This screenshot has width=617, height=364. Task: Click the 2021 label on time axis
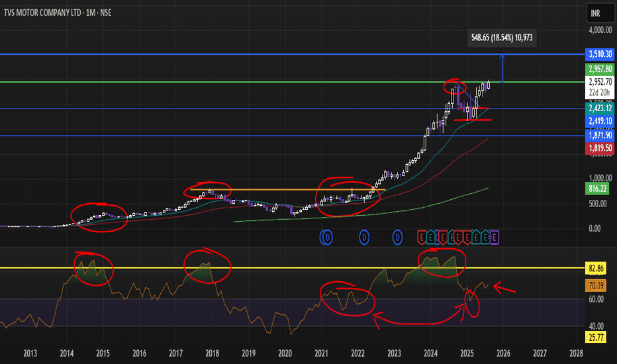coord(322,353)
